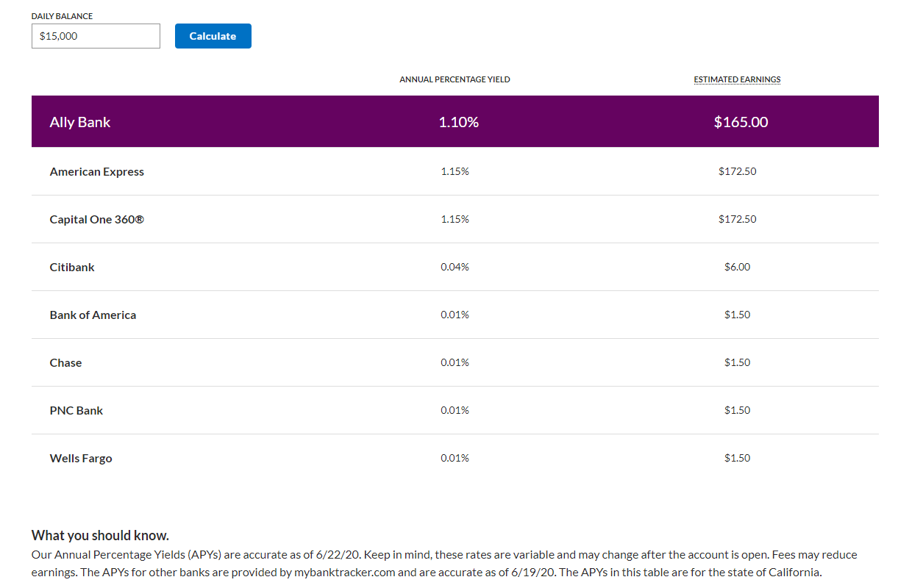
Task: Click the Calculate button
Action: (x=213, y=36)
